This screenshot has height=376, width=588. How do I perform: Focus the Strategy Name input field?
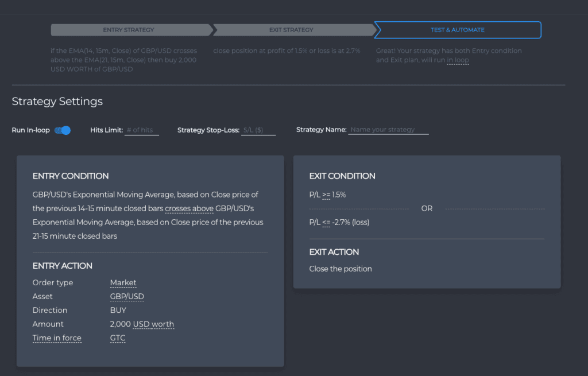388,130
